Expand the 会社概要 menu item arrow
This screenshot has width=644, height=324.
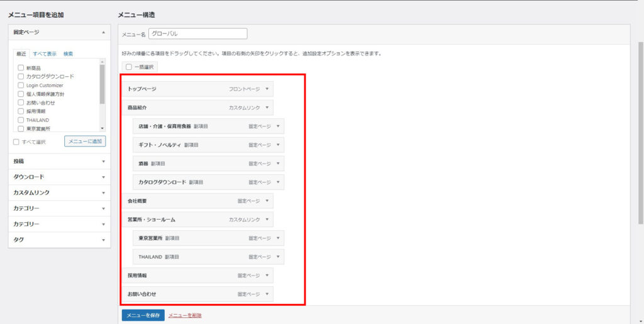pos(267,201)
